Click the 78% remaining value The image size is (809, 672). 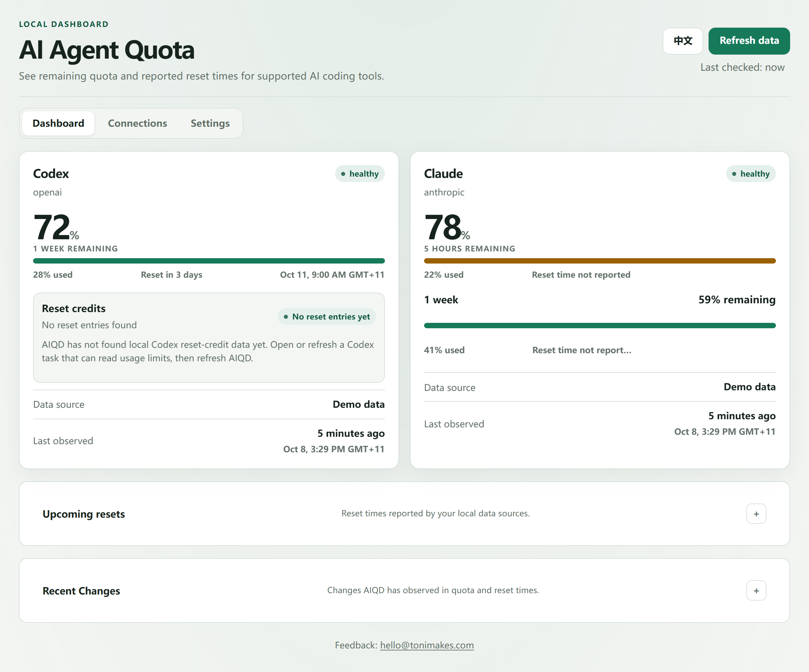(x=447, y=227)
